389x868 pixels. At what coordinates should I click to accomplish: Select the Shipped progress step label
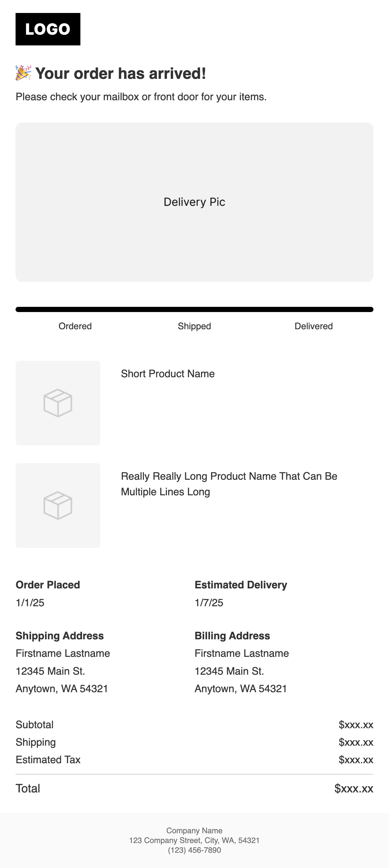[194, 326]
